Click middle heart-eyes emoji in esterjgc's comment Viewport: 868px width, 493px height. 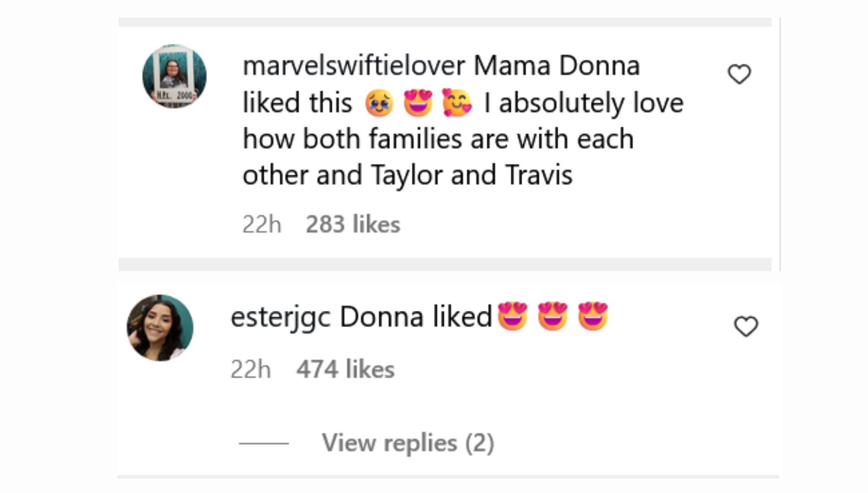coord(553,316)
